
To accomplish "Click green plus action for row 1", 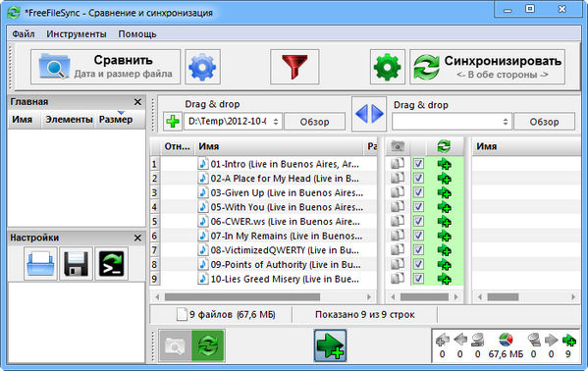I will [x=445, y=164].
